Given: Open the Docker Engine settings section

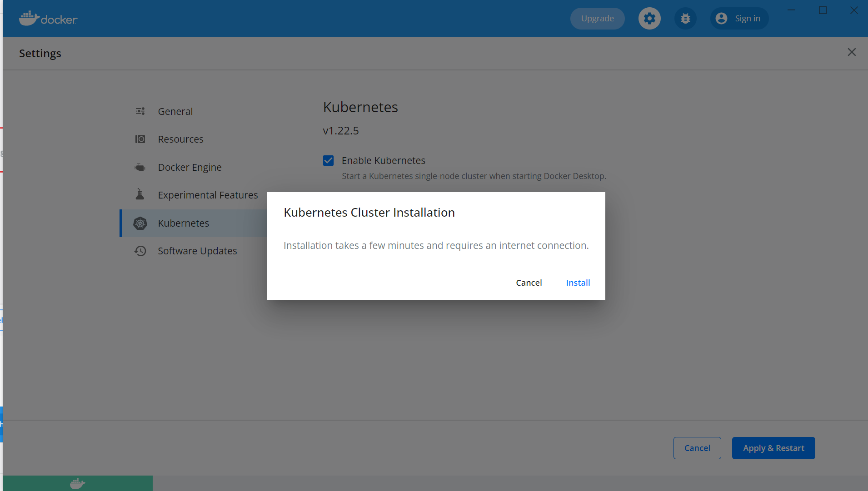Looking at the screenshot, I should point(190,167).
